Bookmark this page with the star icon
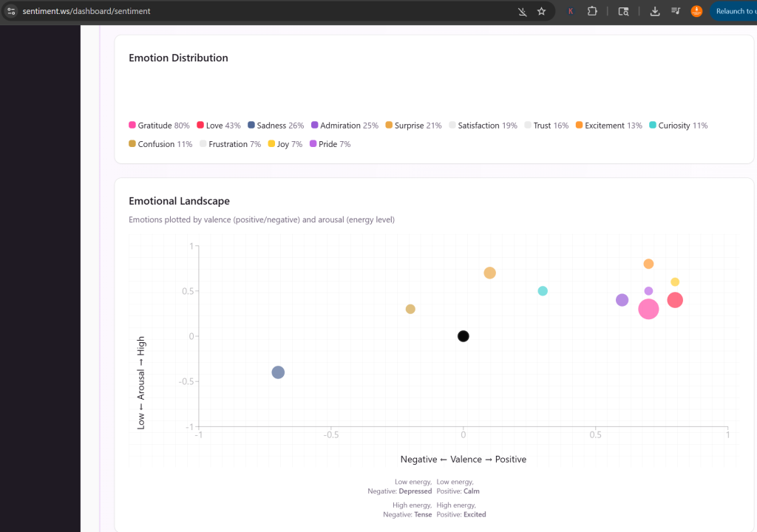 [x=541, y=12]
